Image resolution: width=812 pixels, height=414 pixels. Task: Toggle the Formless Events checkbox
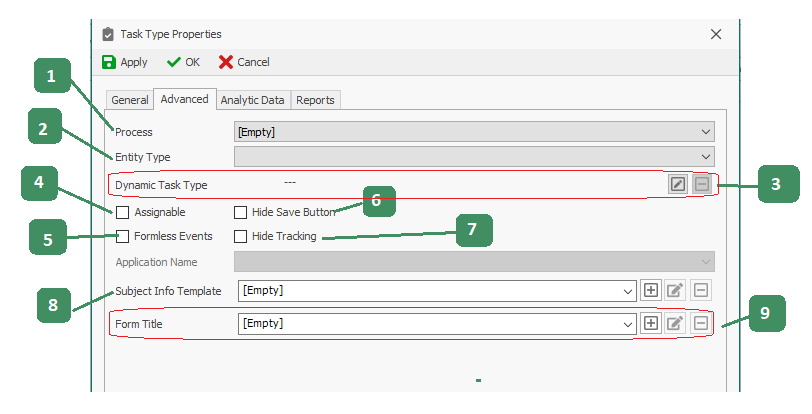tap(122, 237)
